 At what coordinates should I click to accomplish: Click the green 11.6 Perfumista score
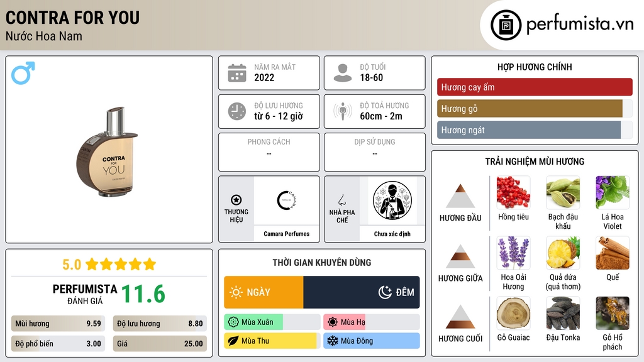pos(143,294)
